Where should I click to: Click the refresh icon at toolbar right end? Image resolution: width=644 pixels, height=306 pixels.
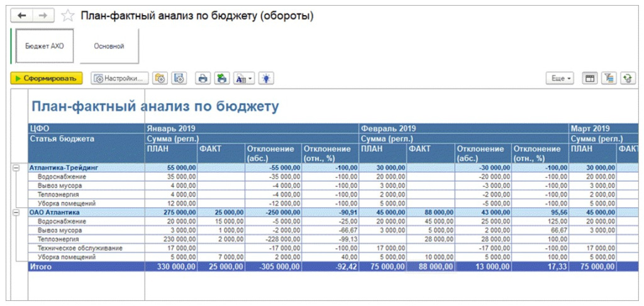pyautogui.click(x=626, y=79)
